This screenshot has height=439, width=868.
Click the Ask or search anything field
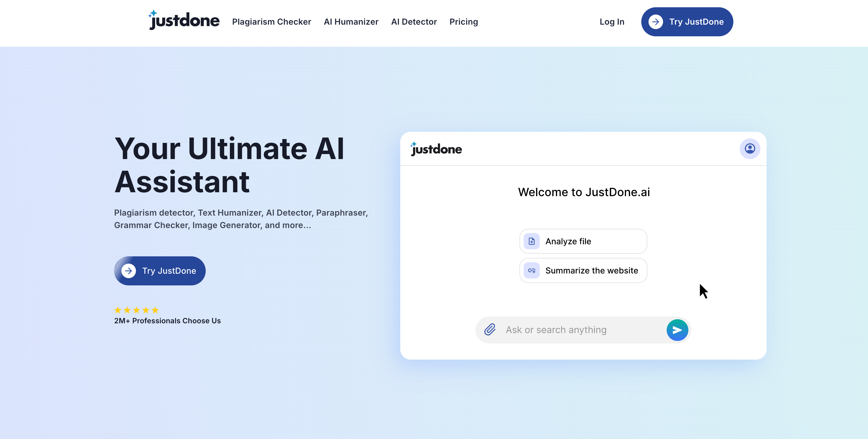pyautogui.click(x=573, y=330)
